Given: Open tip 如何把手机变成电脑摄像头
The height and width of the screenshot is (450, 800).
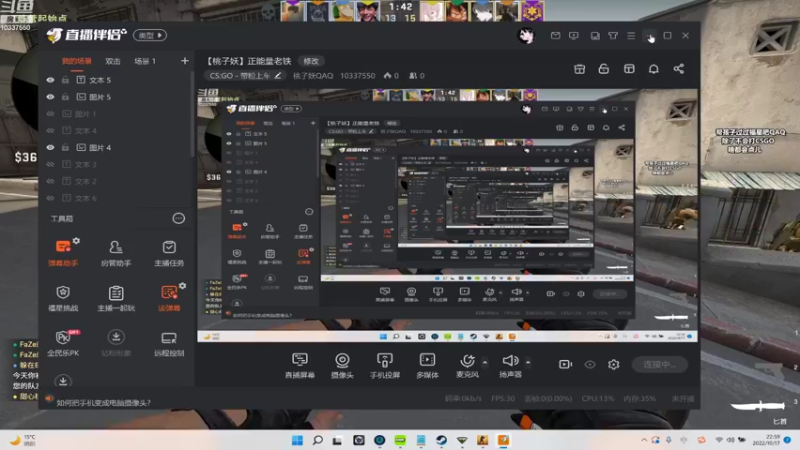Looking at the screenshot, I should [104, 403].
